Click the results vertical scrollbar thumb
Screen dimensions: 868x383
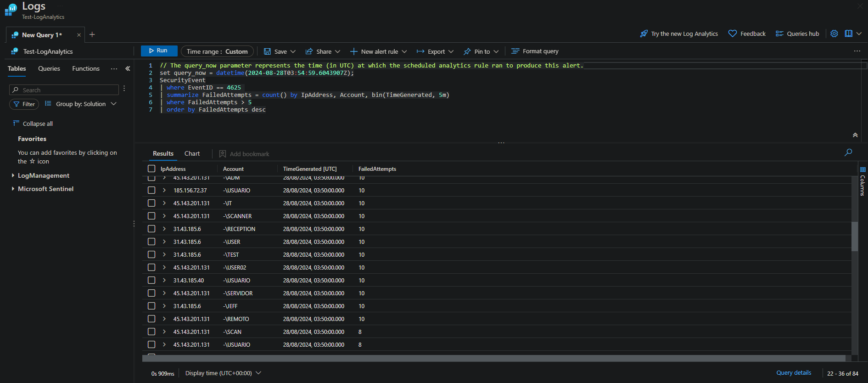coord(855,237)
